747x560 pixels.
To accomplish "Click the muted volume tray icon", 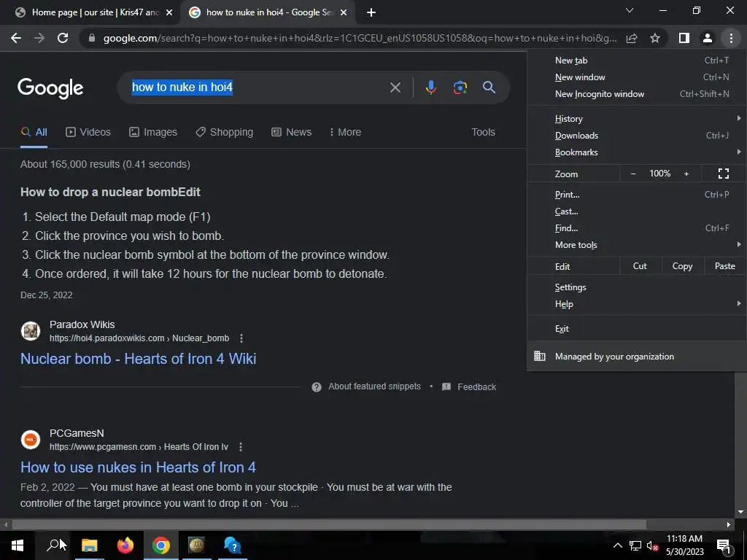I will tap(651, 545).
